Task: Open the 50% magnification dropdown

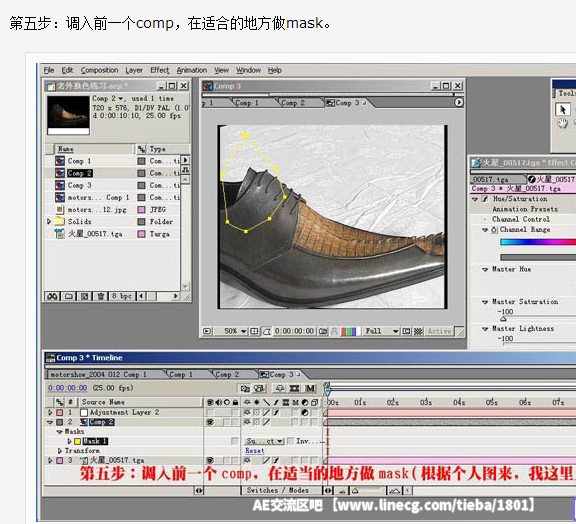Action: (x=235, y=331)
